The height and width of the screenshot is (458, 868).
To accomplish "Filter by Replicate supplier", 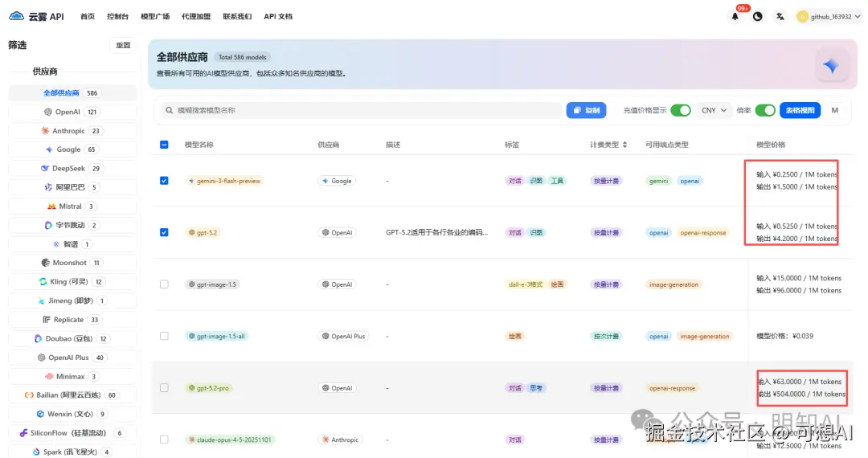I will point(72,319).
